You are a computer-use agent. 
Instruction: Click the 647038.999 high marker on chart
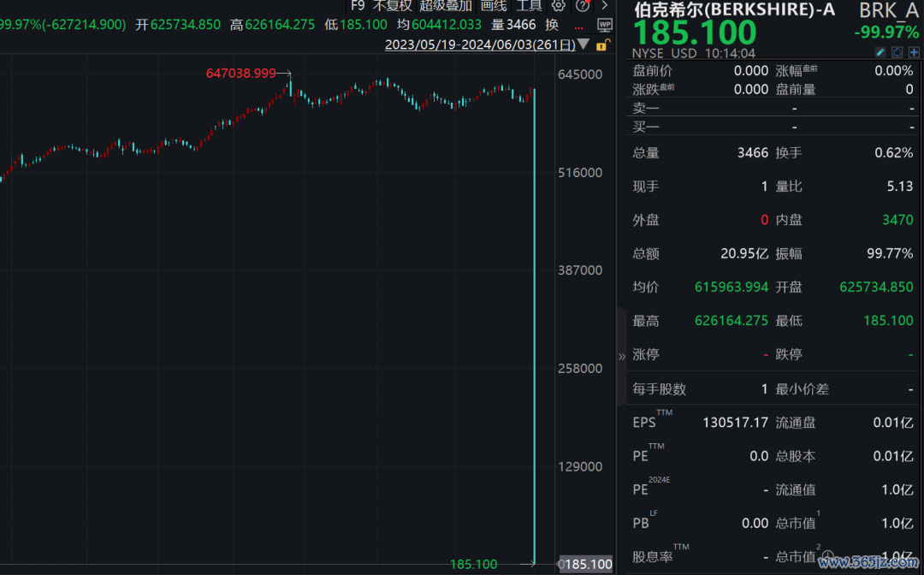pyautogui.click(x=241, y=73)
